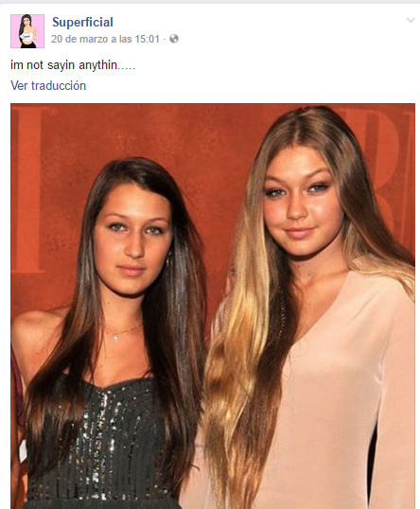Click the earring on the dark-haired woman
Screen dimensions: 420x509
(168, 259)
